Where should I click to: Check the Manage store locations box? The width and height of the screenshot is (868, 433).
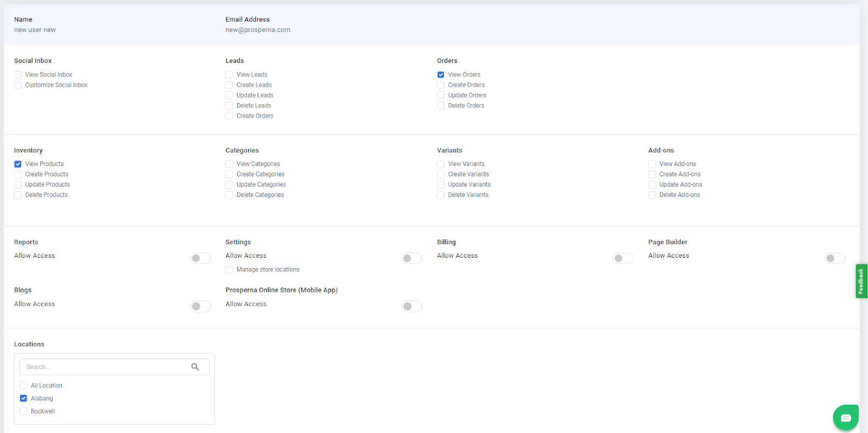(x=229, y=270)
